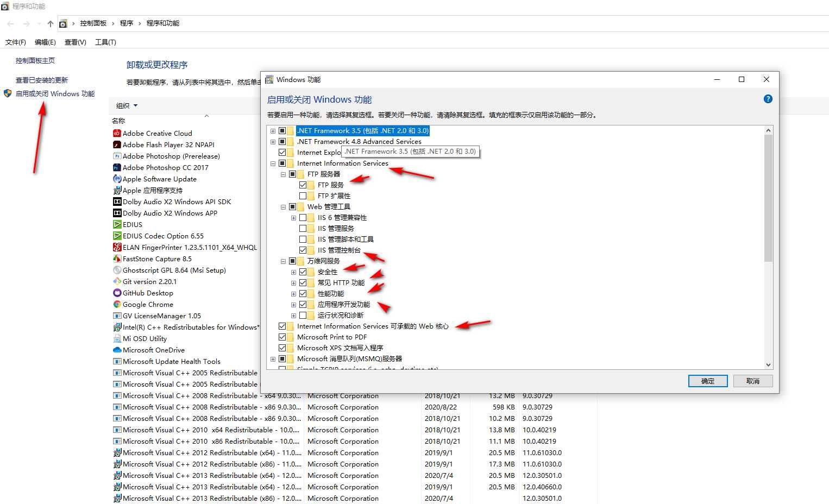The image size is (829, 504).
Task: Click the up-one-level arrow in address bar
Action: [50, 23]
